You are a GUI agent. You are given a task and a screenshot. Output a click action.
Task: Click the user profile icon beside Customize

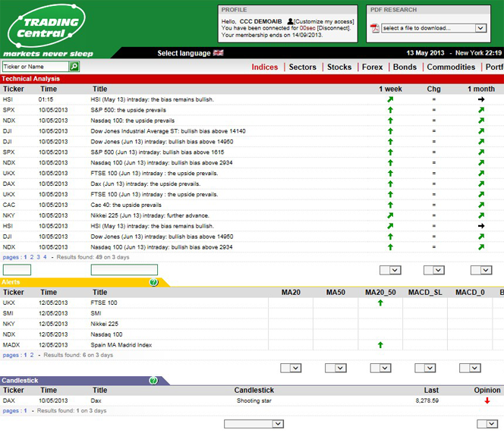point(290,21)
